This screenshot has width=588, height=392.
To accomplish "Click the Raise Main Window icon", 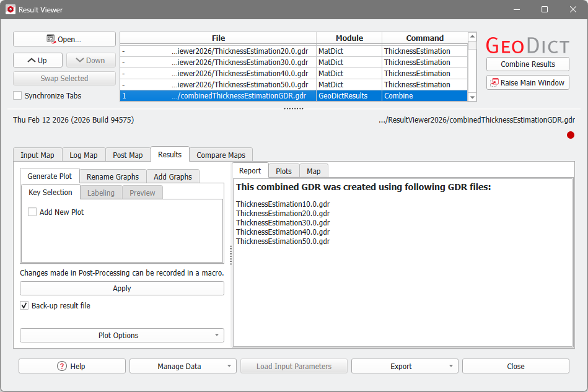I will click(494, 82).
